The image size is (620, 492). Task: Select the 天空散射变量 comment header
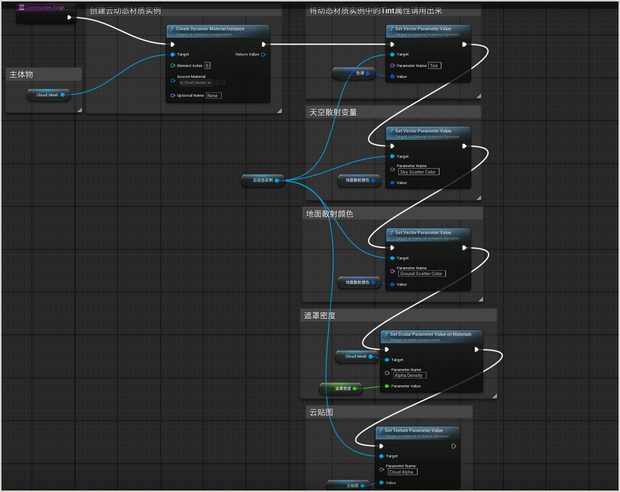pos(393,112)
